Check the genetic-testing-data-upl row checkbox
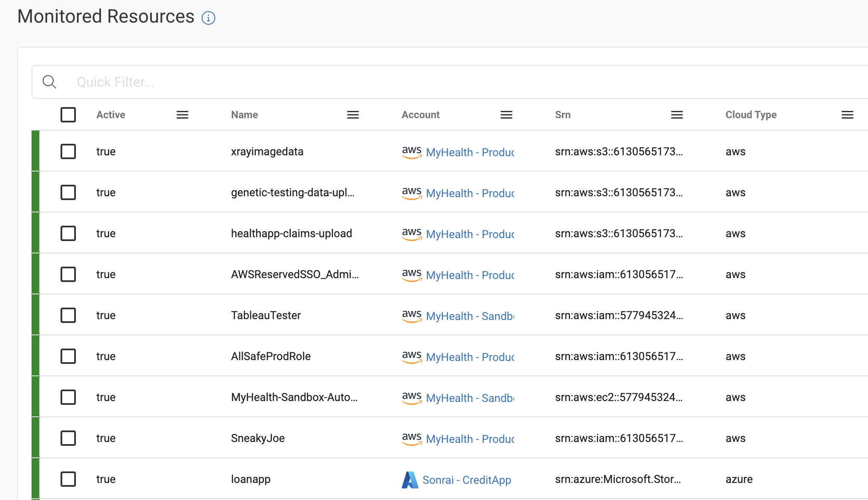 tap(68, 192)
